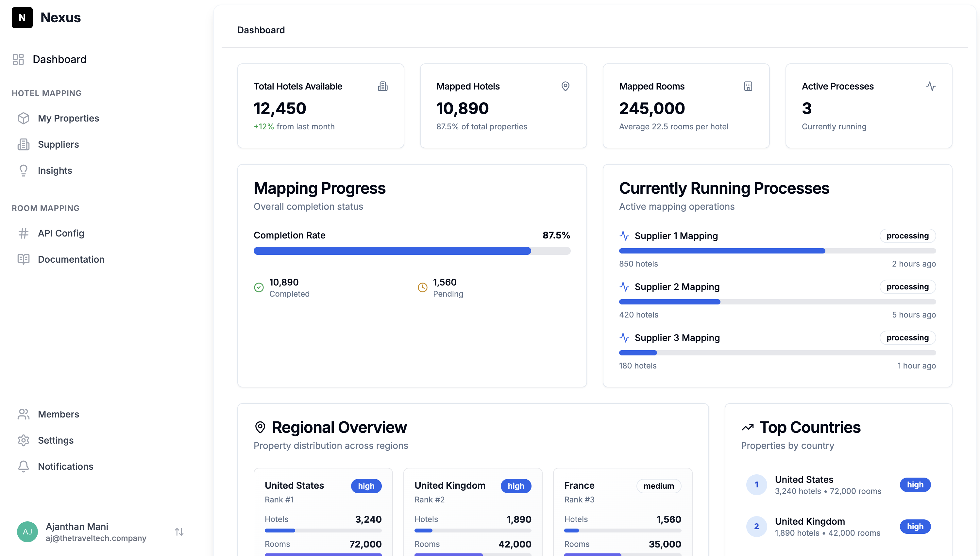Open Members from the sidebar

58,414
